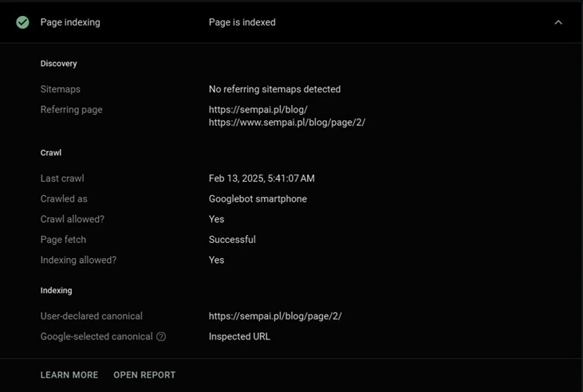Screen dimensions: 583x392
Task: Click the Crawl section heading
Action: click(50, 152)
